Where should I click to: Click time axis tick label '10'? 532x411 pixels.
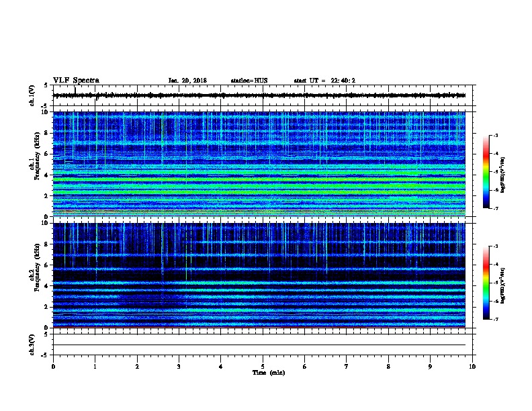[x=472, y=367]
